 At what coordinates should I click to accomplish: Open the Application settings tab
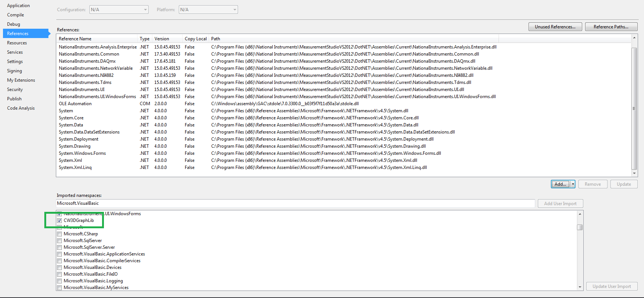18,6
